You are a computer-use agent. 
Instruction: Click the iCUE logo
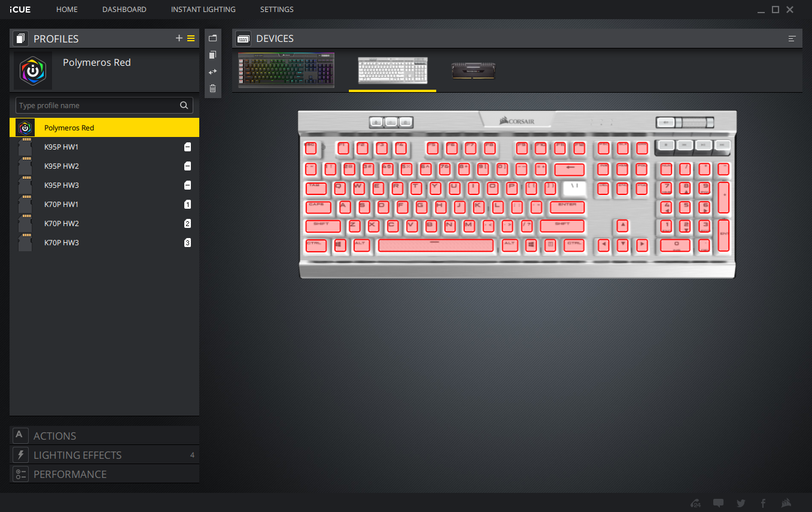[x=20, y=10]
